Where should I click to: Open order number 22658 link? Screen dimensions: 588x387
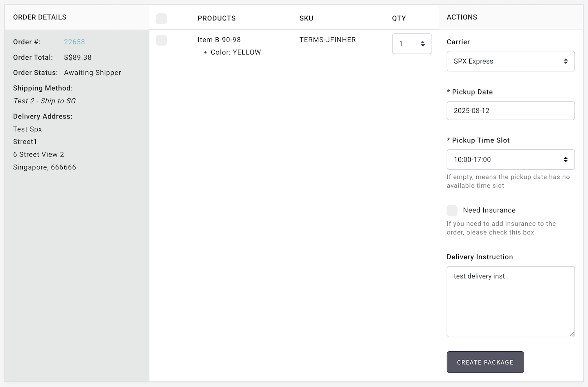point(74,42)
